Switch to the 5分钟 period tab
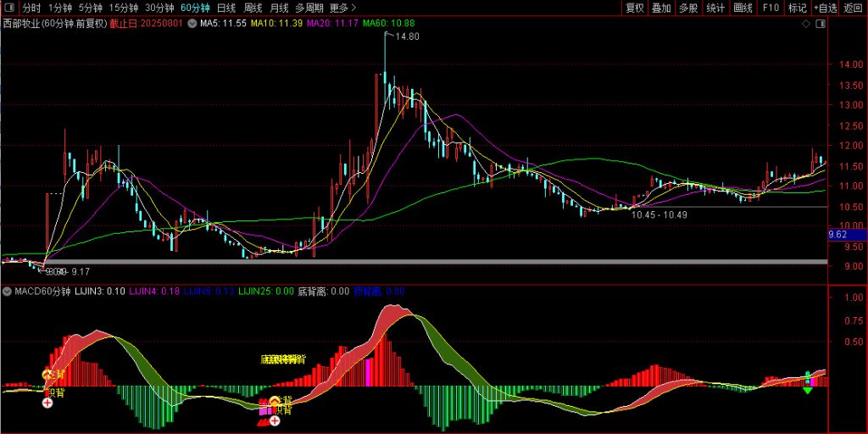This screenshot has width=868, height=434. point(90,8)
